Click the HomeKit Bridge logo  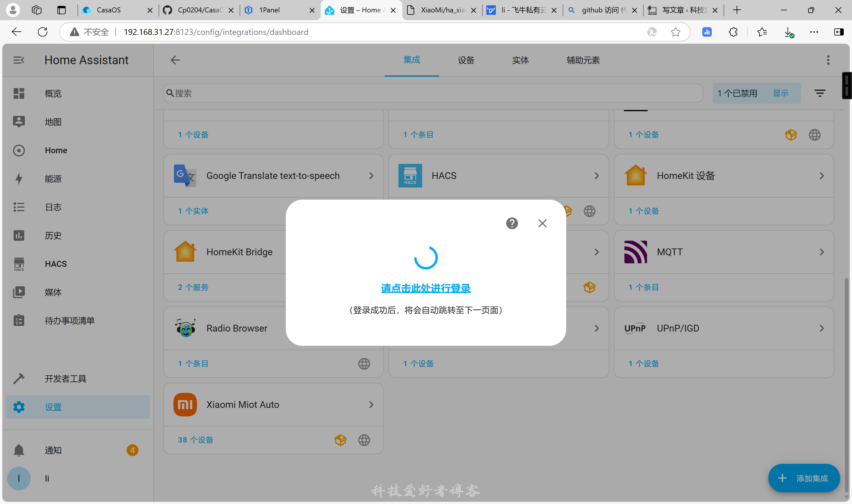point(185,252)
